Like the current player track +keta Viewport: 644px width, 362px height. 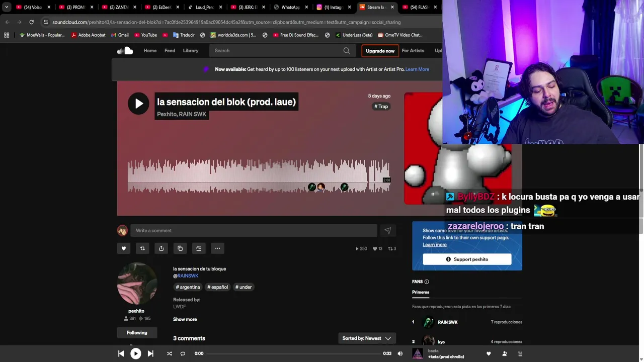pos(488,353)
